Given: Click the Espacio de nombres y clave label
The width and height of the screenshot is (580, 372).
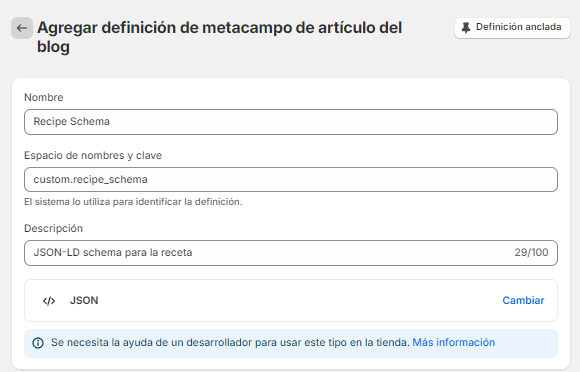Looking at the screenshot, I should click(93, 155).
